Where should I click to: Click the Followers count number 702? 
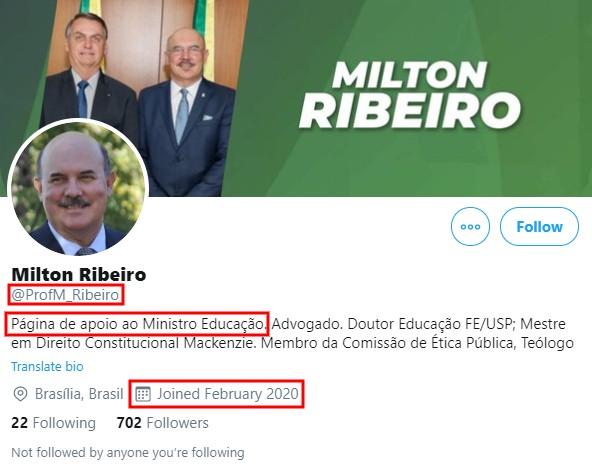129,423
